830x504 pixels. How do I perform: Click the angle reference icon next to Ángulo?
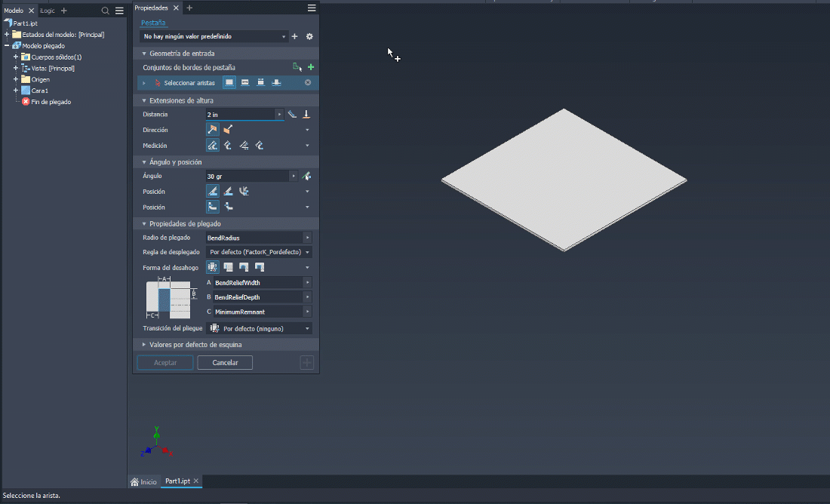306,177
